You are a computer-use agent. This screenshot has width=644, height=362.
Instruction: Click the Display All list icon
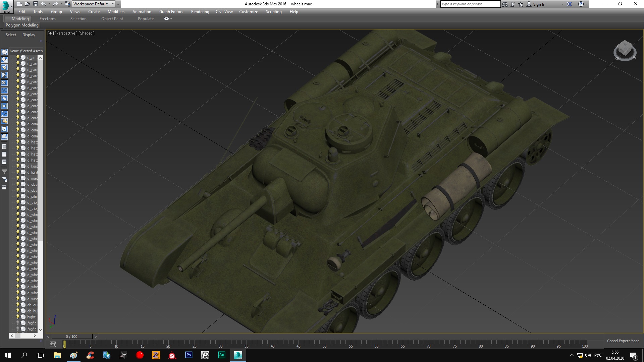pyautogui.click(x=4, y=146)
